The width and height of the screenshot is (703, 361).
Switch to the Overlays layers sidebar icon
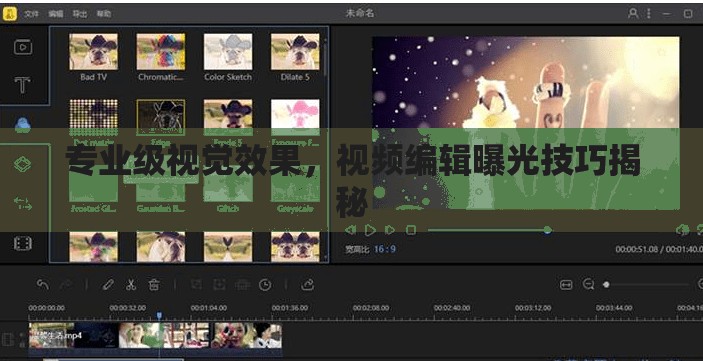22,165
